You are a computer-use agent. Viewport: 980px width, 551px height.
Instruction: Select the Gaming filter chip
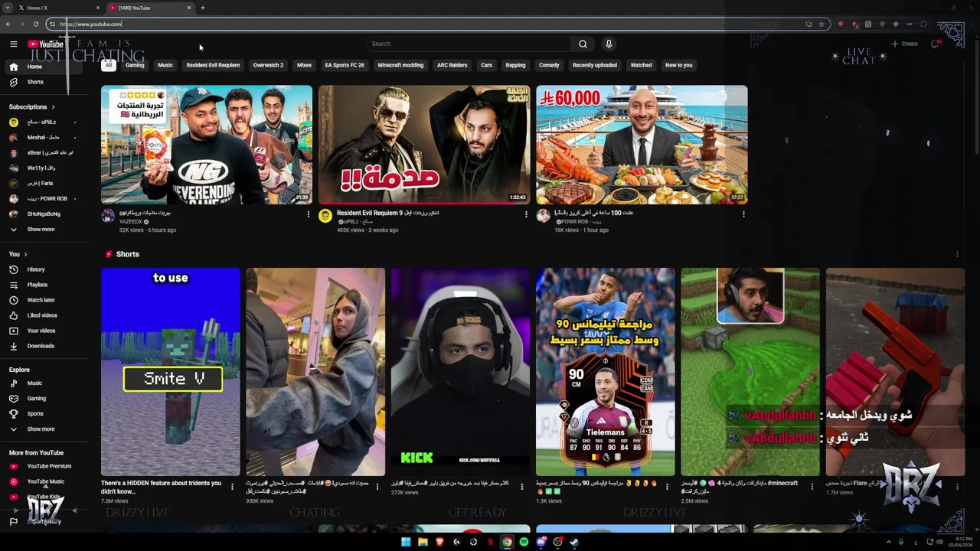[135, 65]
